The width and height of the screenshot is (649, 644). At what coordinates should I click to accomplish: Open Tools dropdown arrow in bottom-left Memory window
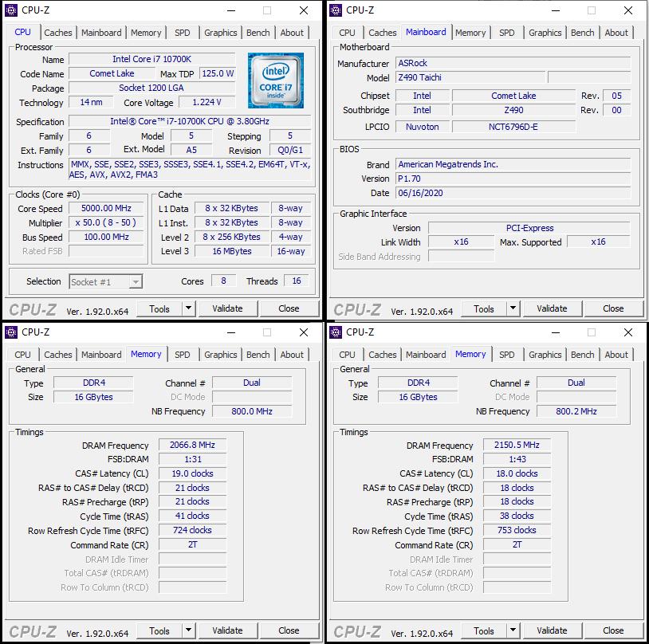pos(188,630)
